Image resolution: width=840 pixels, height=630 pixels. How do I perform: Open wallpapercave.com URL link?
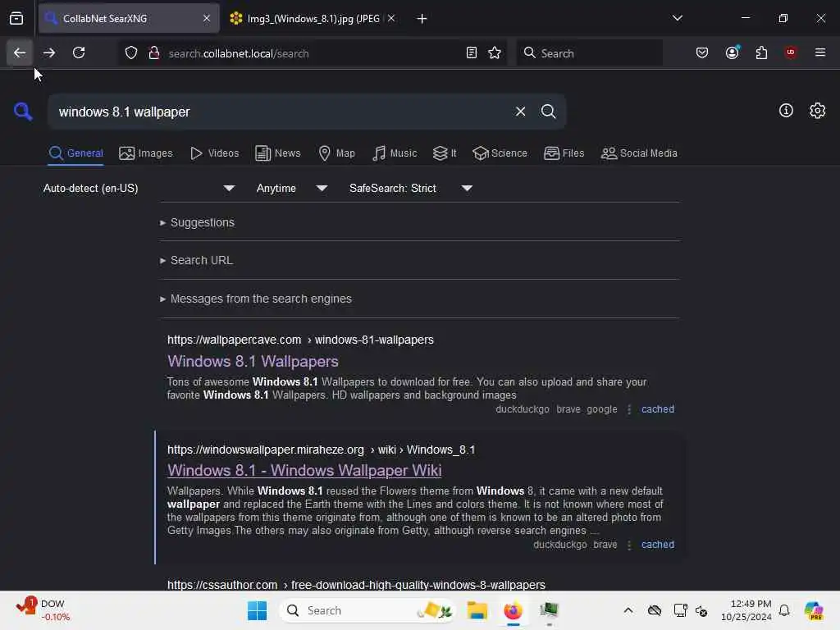click(x=300, y=340)
